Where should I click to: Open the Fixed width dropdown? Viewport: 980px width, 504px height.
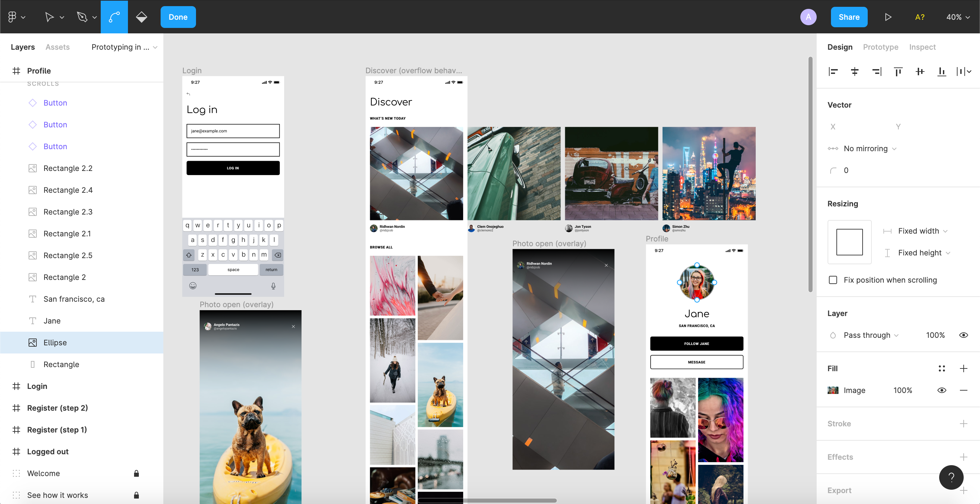tap(922, 231)
